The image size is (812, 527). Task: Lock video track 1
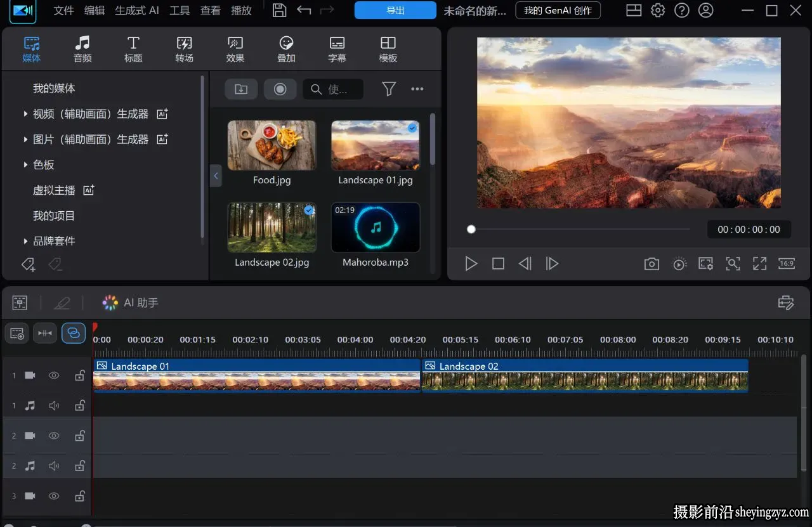[x=80, y=375]
